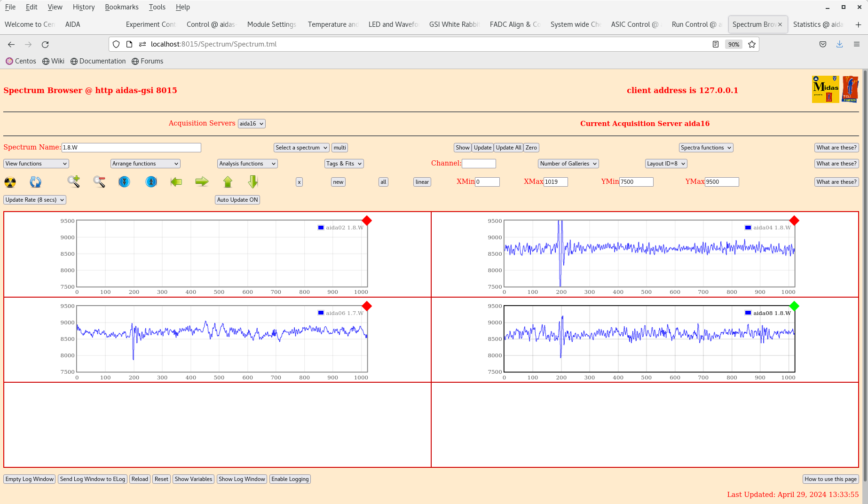The width and height of the screenshot is (868, 504).
Task: Switch to the Temperature tab
Action: 333,24
